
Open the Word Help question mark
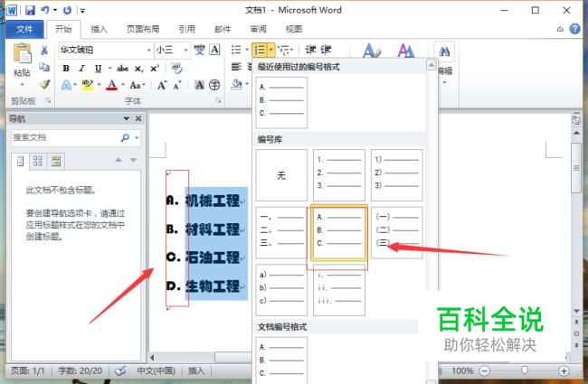[574, 29]
